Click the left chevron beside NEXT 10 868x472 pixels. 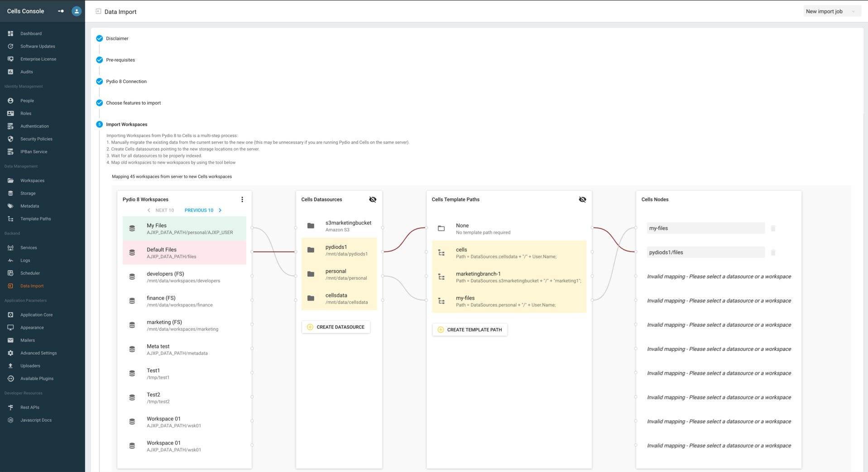pos(149,210)
